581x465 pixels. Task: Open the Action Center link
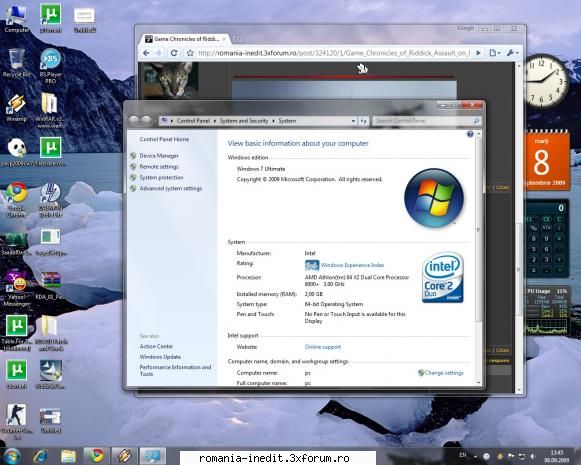coord(156,346)
